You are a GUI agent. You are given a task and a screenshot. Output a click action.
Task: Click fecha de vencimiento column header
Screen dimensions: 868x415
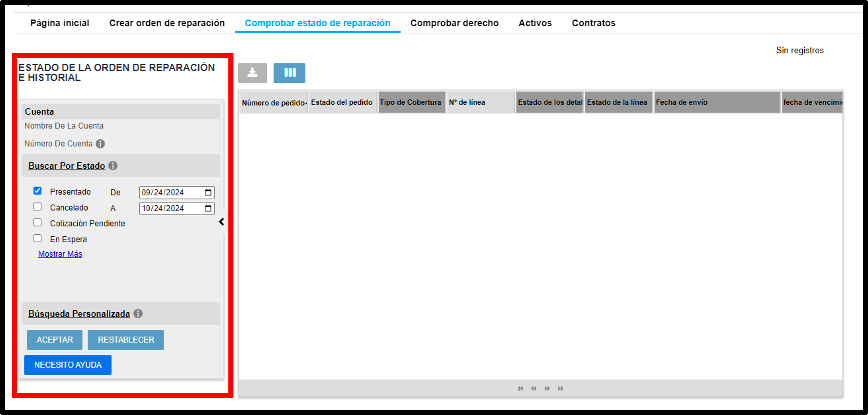(812, 102)
